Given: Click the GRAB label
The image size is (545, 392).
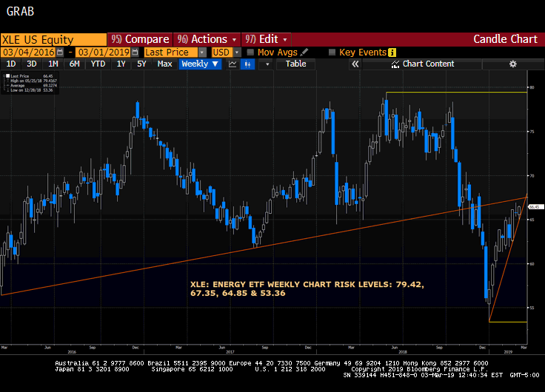Looking at the screenshot, I should coord(20,11).
